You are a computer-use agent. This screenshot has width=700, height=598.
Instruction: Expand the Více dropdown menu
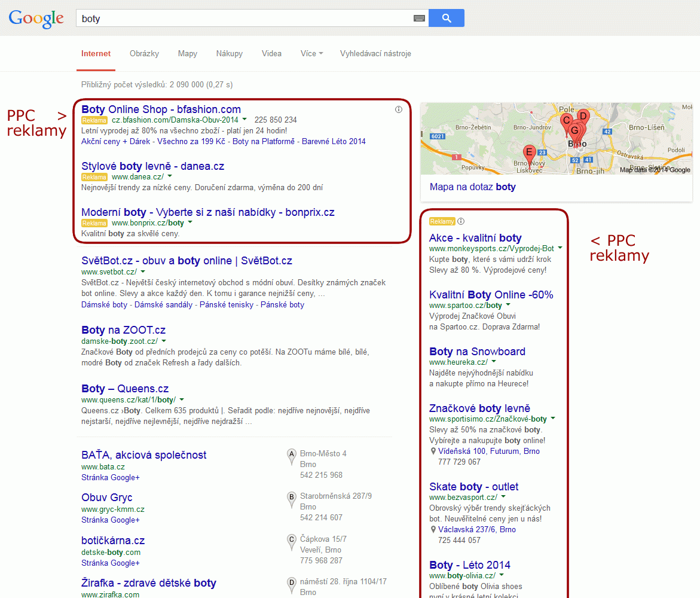pyautogui.click(x=311, y=53)
